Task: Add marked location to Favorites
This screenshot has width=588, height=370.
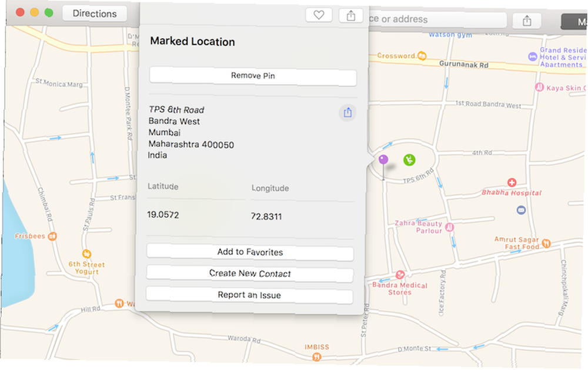Action: [x=250, y=252]
